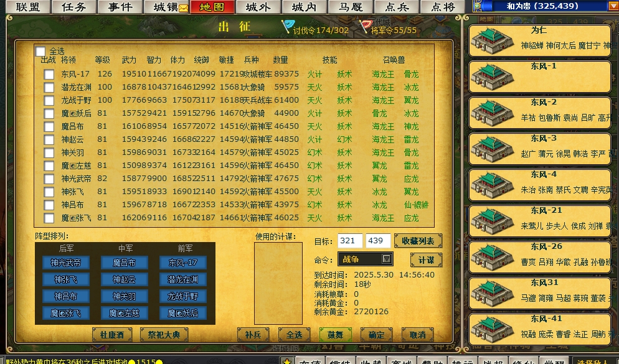Click the blue 讨伐令 flag icon

288,26
